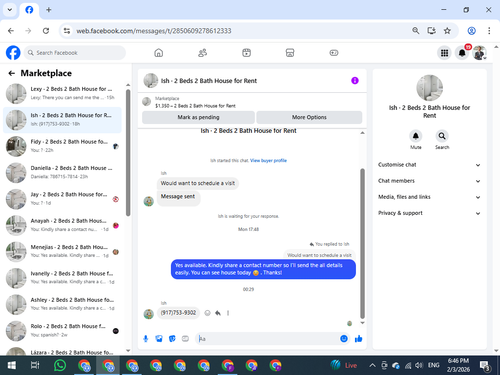Send a thumbs-up like
The height and width of the screenshot is (375, 500).
tap(358, 339)
